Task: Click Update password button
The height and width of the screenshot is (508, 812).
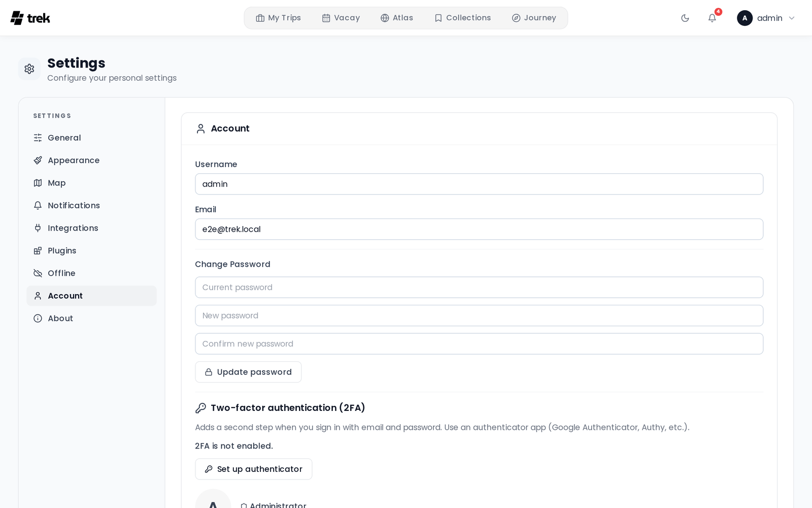Action: (x=248, y=372)
